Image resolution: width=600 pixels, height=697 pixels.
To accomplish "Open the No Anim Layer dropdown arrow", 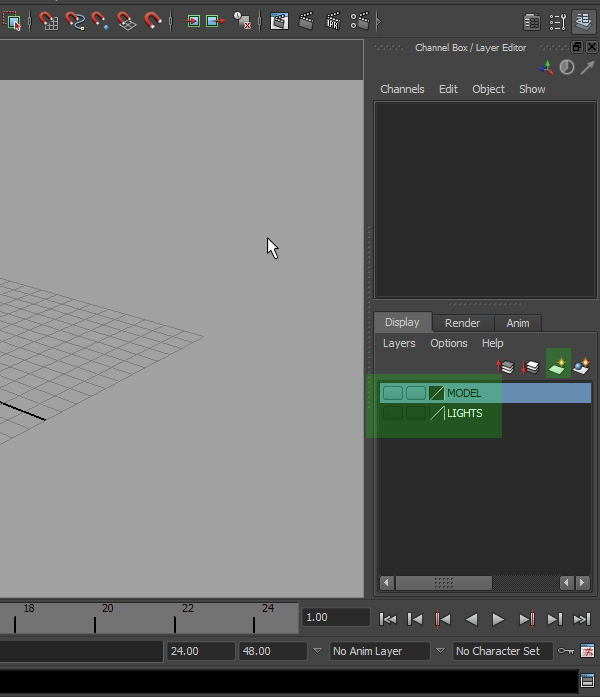I will [x=317, y=651].
